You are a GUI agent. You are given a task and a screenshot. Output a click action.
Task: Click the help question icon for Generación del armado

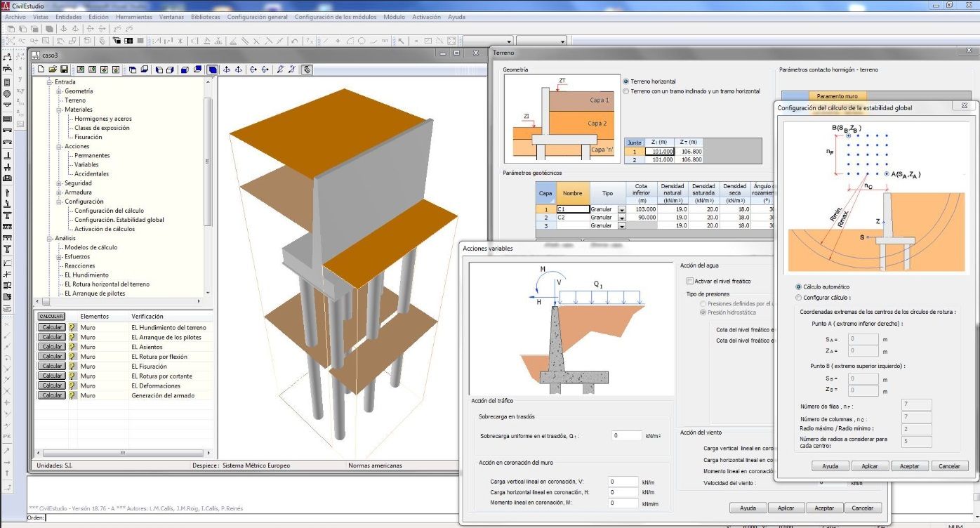coord(72,395)
